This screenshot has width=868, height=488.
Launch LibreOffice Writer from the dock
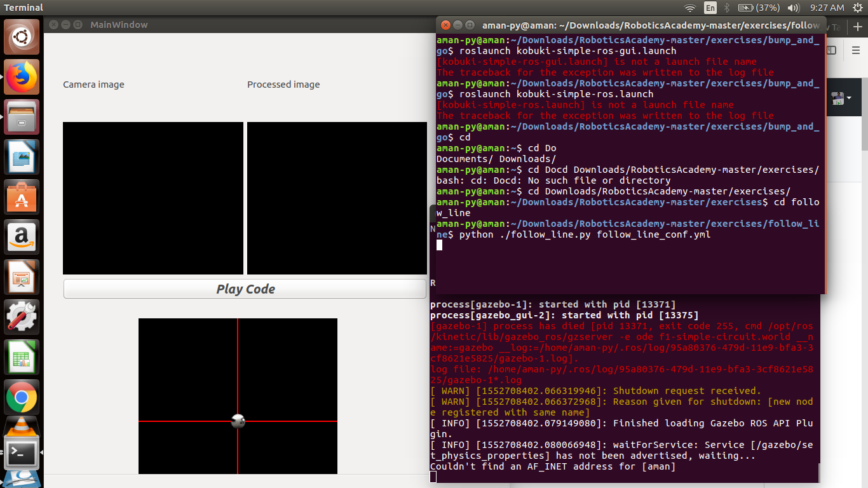21,157
